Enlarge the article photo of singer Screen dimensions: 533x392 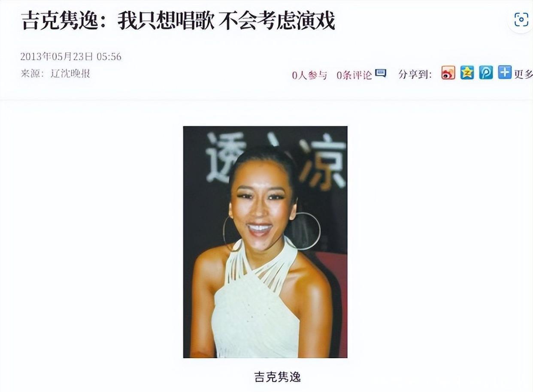[265, 242]
